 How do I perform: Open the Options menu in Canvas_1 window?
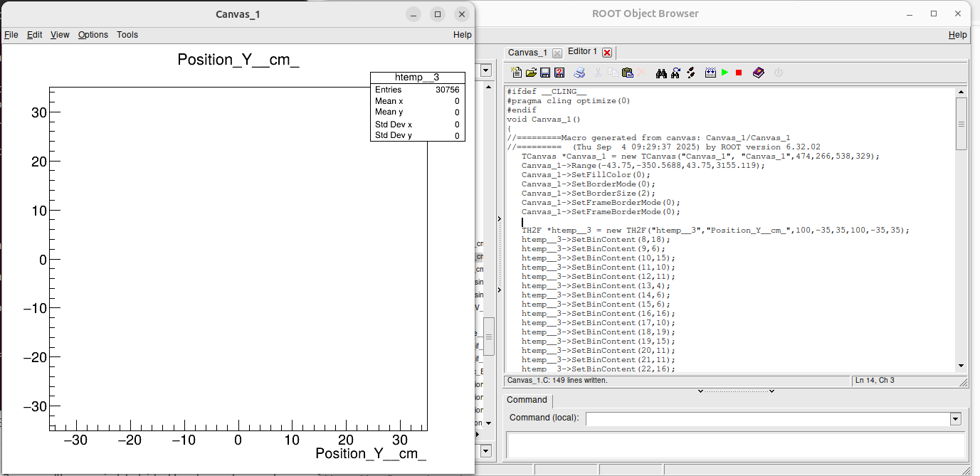[93, 35]
